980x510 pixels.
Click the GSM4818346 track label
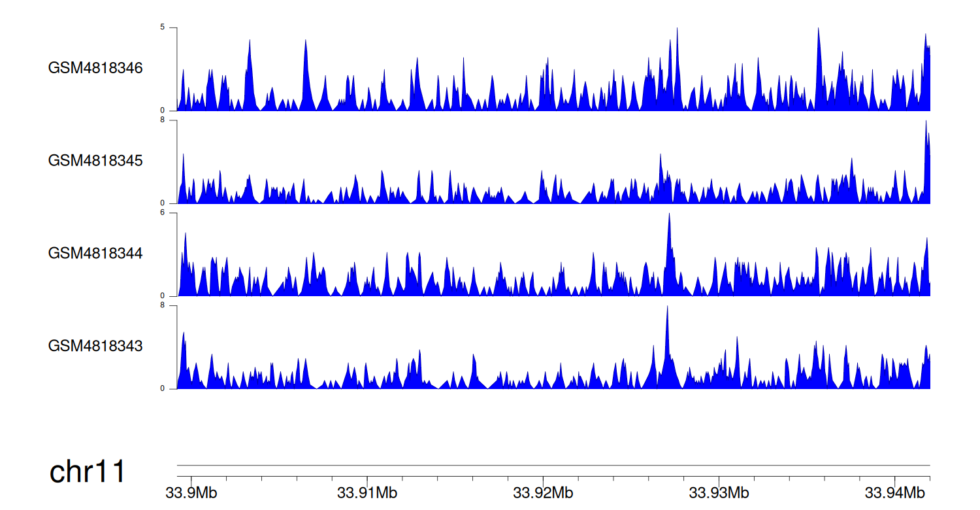pos(95,68)
